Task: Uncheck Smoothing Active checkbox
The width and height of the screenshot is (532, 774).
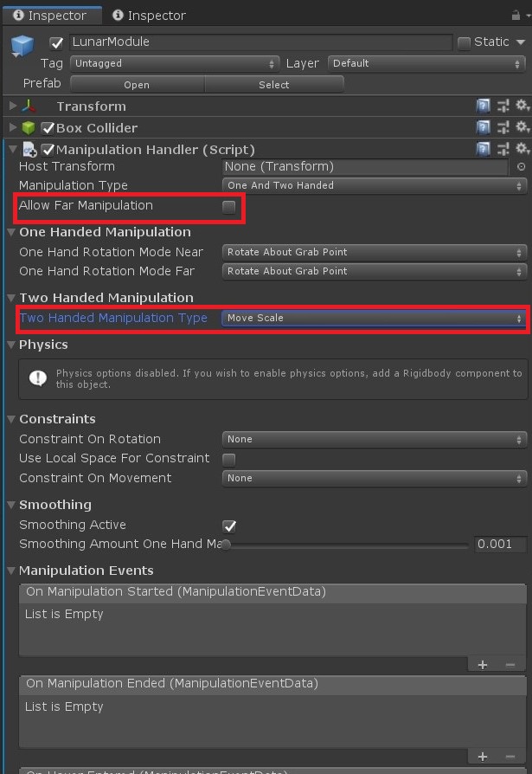Action: point(228,526)
